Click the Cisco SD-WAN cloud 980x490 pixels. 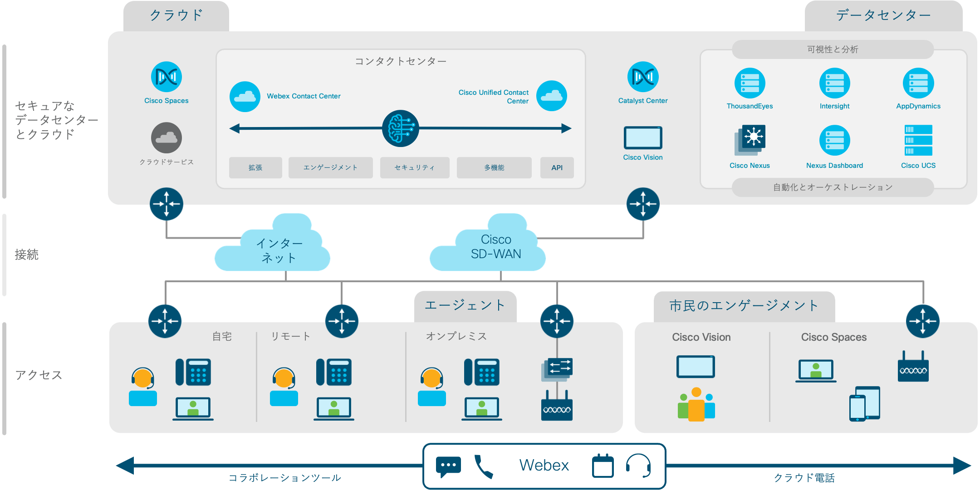[x=488, y=243]
